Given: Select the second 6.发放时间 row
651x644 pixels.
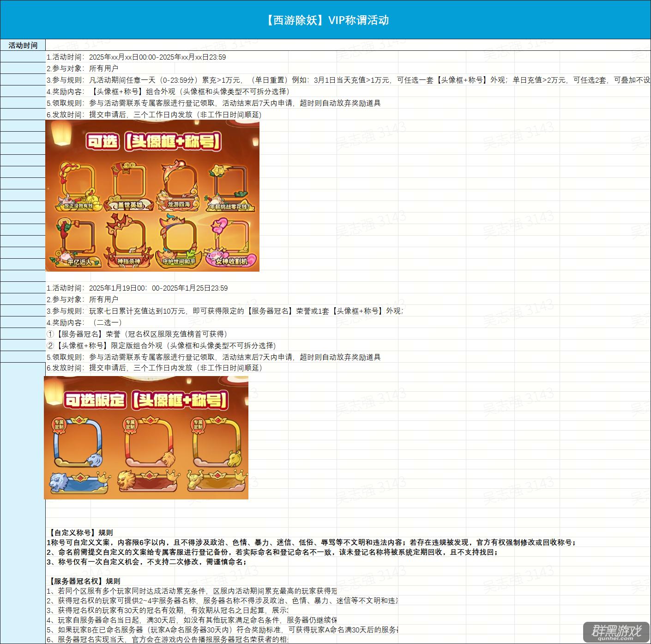Looking at the screenshot, I should point(154,368).
